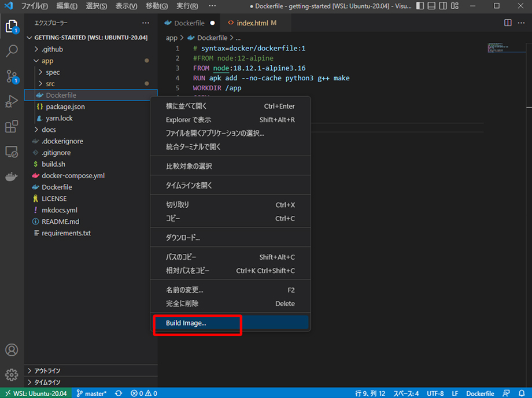The width and height of the screenshot is (532, 398).
Task: Open the Remote Explorer view icon
Action: (x=12, y=152)
